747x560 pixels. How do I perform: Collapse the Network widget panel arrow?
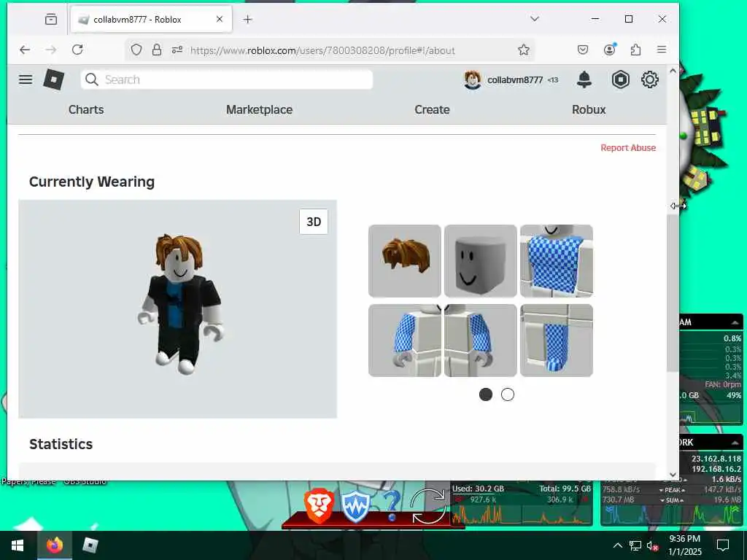click(735, 443)
